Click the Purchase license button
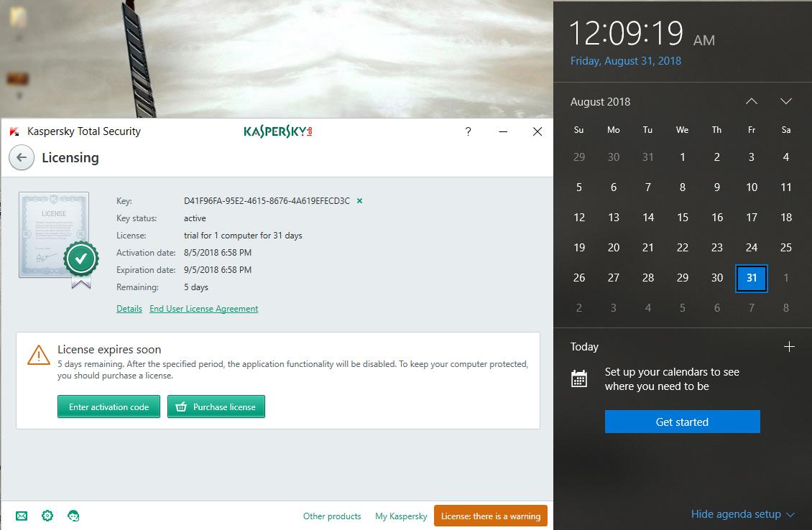812x530 pixels. tap(216, 406)
